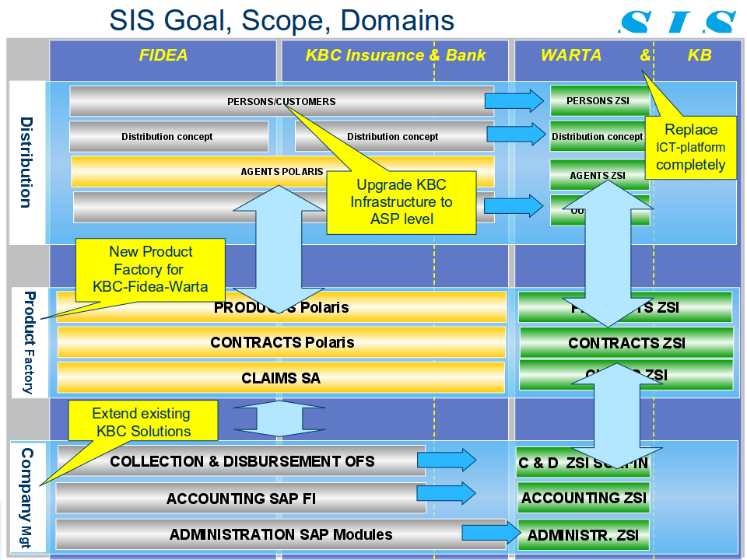The width and height of the screenshot is (747, 560).
Task: Click the AGENTS POLARIS bar
Action: pos(282,171)
